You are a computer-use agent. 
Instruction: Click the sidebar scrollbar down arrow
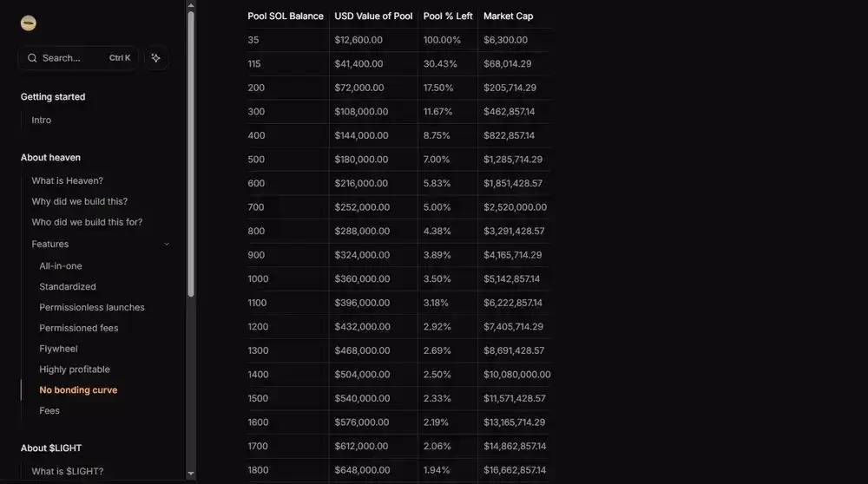coord(191,474)
